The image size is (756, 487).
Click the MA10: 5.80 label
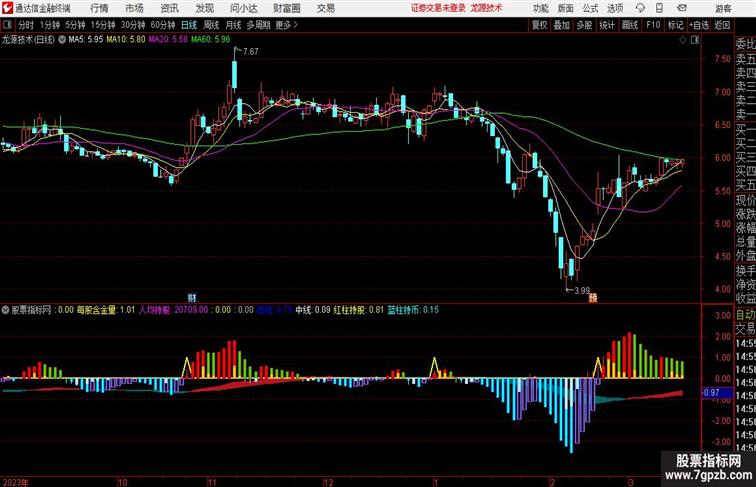point(126,40)
